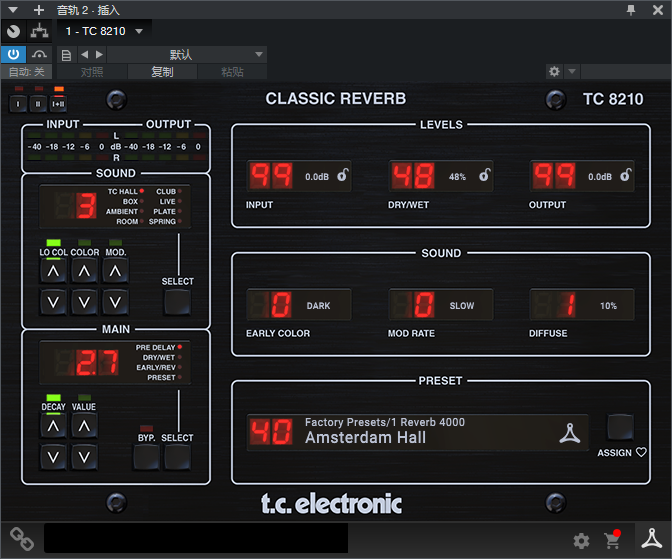Increase VALUE with up arrow

(x=84, y=426)
